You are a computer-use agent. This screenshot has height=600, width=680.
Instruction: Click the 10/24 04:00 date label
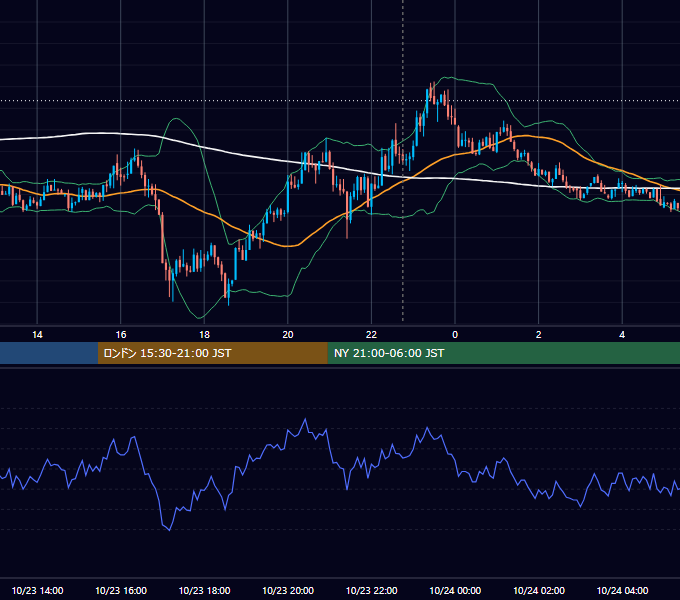(622, 590)
